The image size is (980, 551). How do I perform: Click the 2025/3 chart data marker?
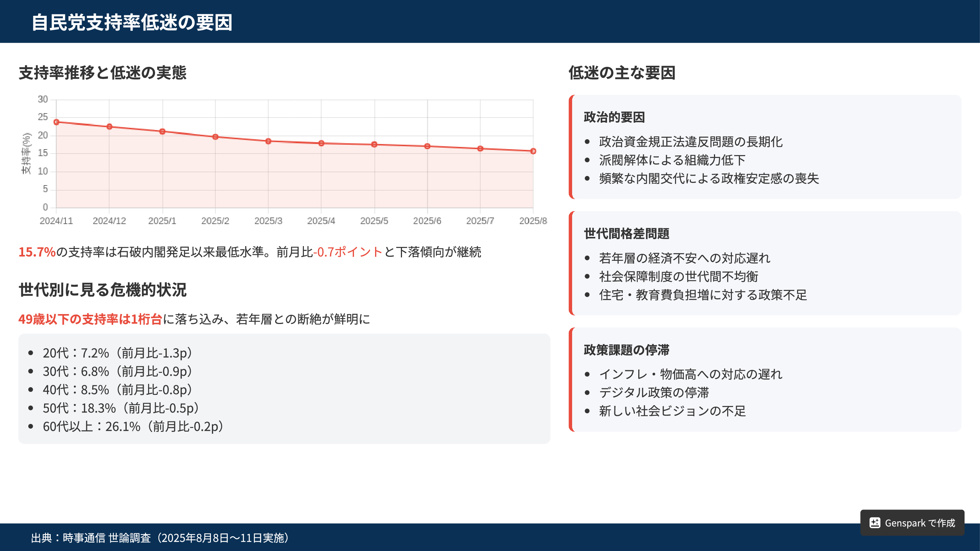[x=268, y=141]
